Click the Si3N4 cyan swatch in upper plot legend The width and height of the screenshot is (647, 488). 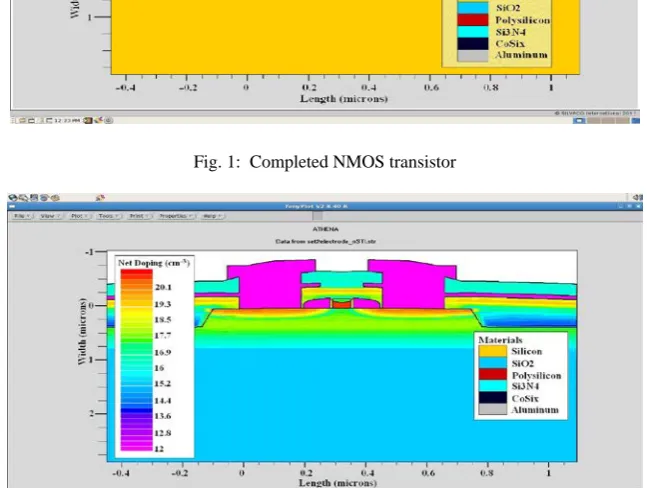(x=472, y=32)
